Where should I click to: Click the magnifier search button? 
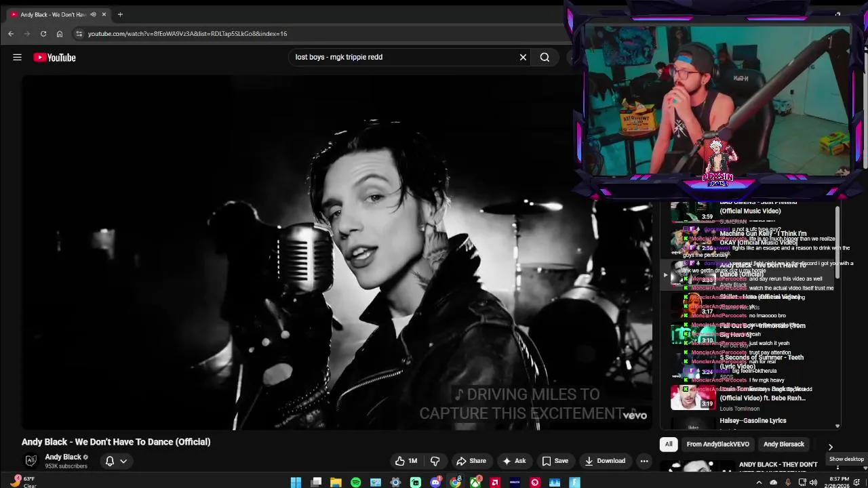tap(545, 58)
